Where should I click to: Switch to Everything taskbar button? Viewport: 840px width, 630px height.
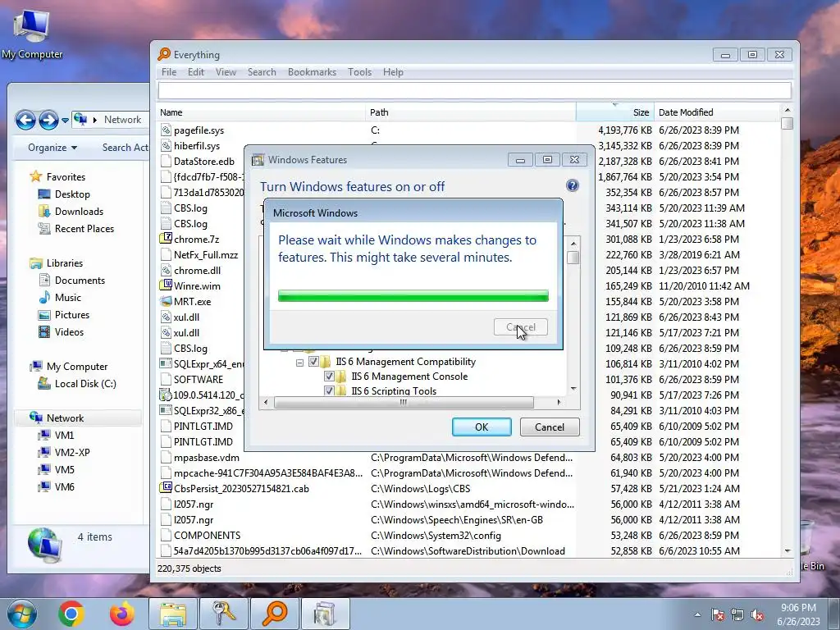tap(274, 614)
